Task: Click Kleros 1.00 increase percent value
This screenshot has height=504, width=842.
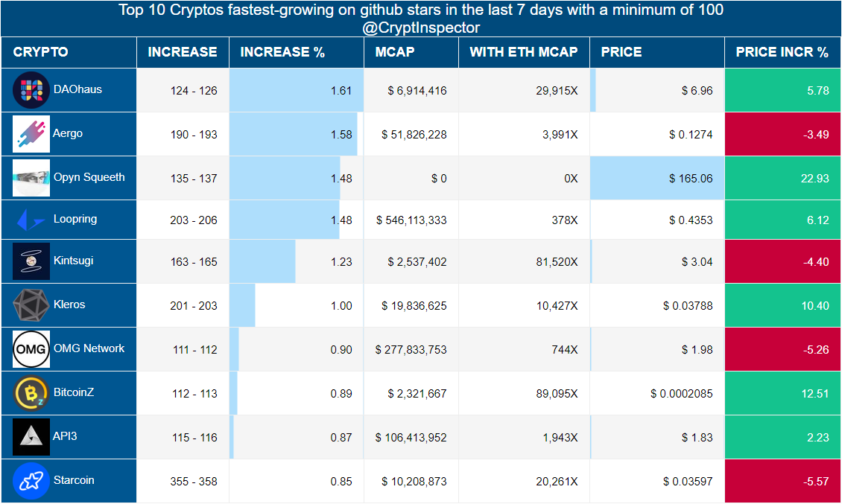Action: coord(341,306)
